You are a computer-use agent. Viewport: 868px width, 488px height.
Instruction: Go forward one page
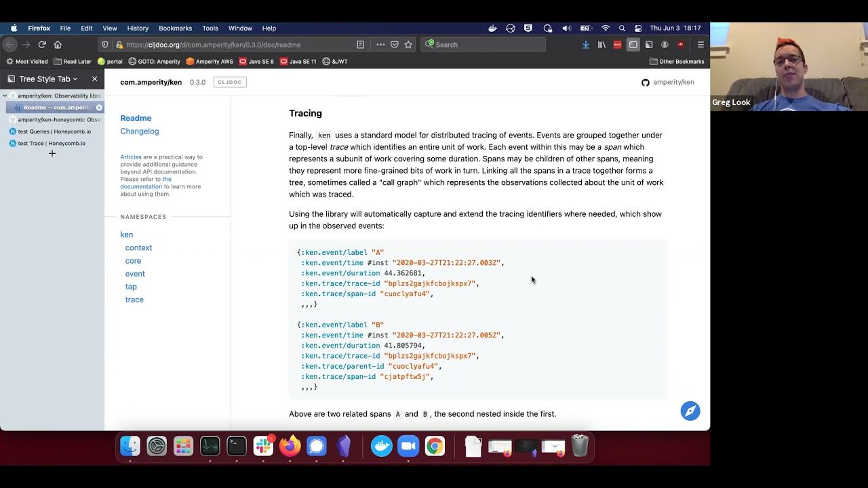pyautogui.click(x=26, y=45)
